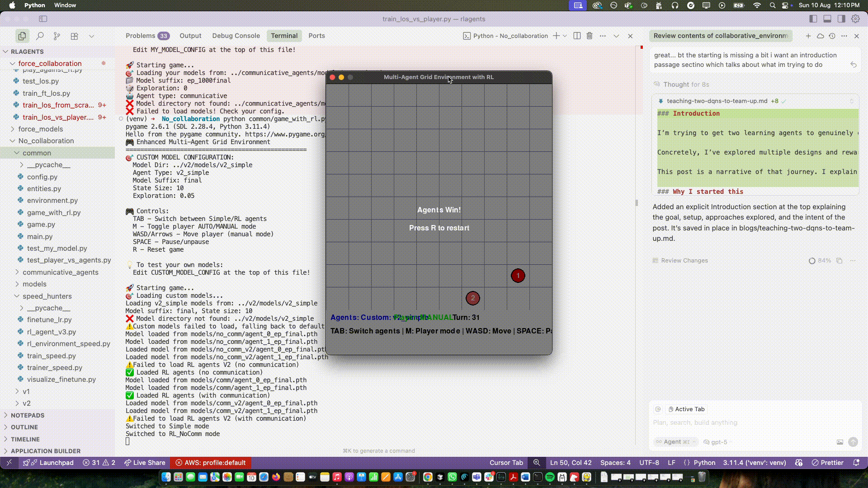Close the AI chat panel

(856, 36)
